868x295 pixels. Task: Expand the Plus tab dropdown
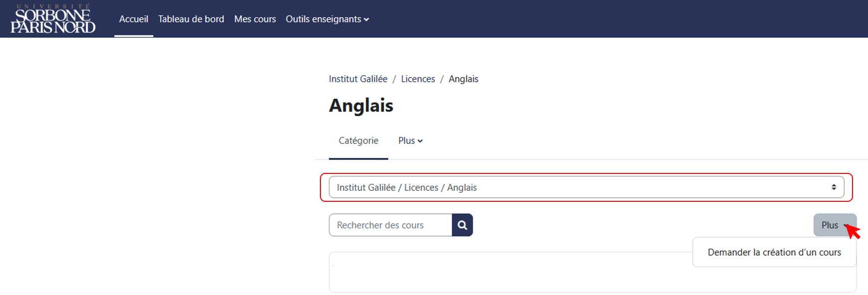pyautogui.click(x=410, y=141)
